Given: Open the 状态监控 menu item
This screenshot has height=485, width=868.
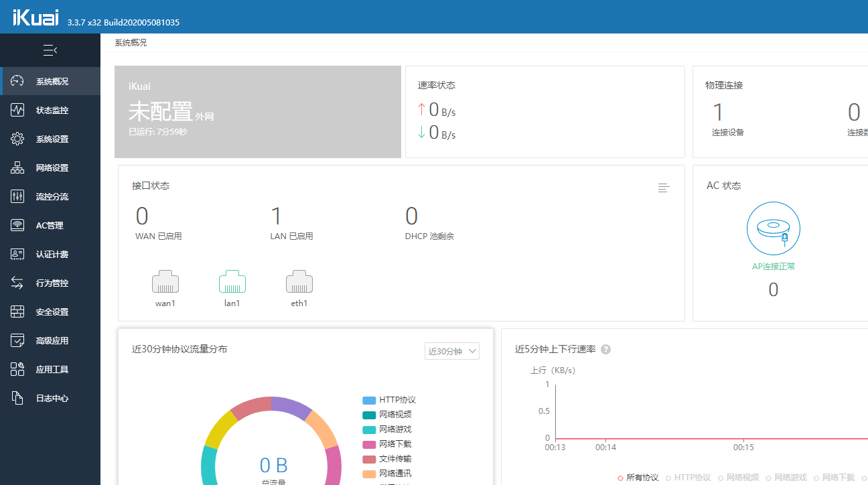Looking at the screenshot, I should [52, 111].
